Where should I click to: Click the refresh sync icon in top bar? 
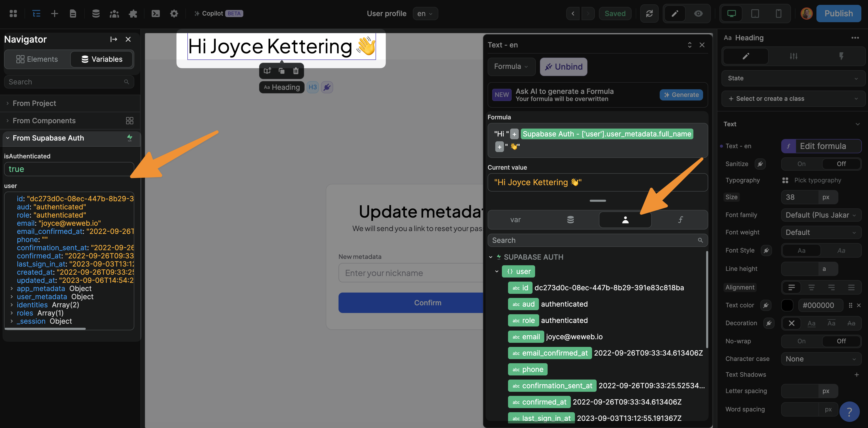(649, 14)
